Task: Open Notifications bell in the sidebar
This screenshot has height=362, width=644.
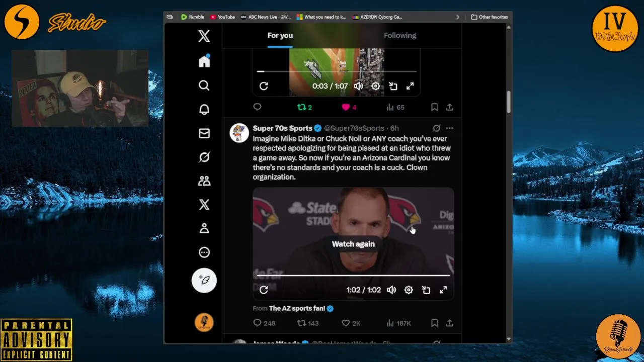Action: click(x=204, y=110)
